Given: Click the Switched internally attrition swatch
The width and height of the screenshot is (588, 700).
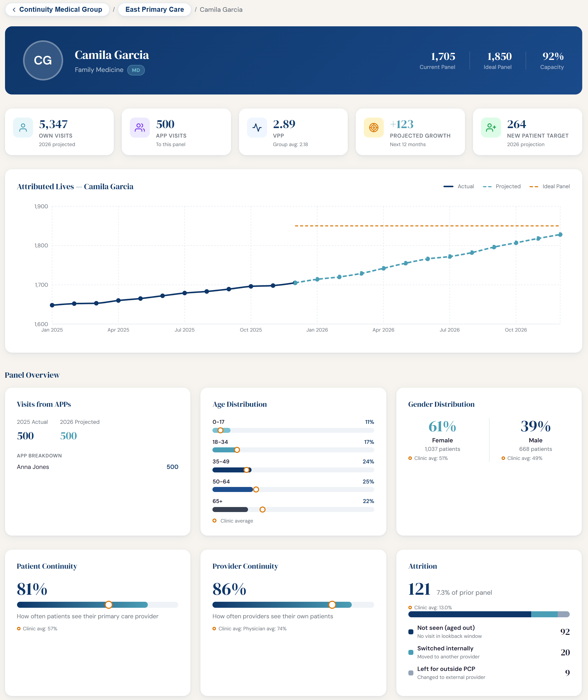Looking at the screenshot, I should tap(411, 652).
